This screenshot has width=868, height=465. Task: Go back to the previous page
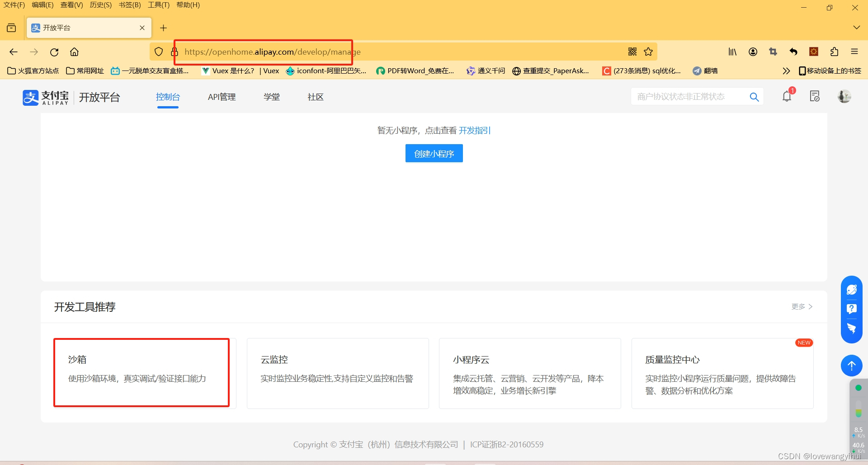tap(14, 52)
